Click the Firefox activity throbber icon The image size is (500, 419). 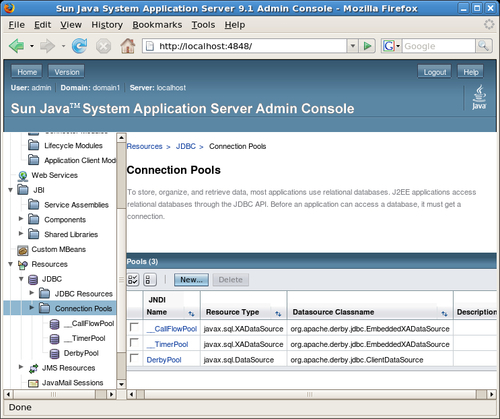point(489,24)
